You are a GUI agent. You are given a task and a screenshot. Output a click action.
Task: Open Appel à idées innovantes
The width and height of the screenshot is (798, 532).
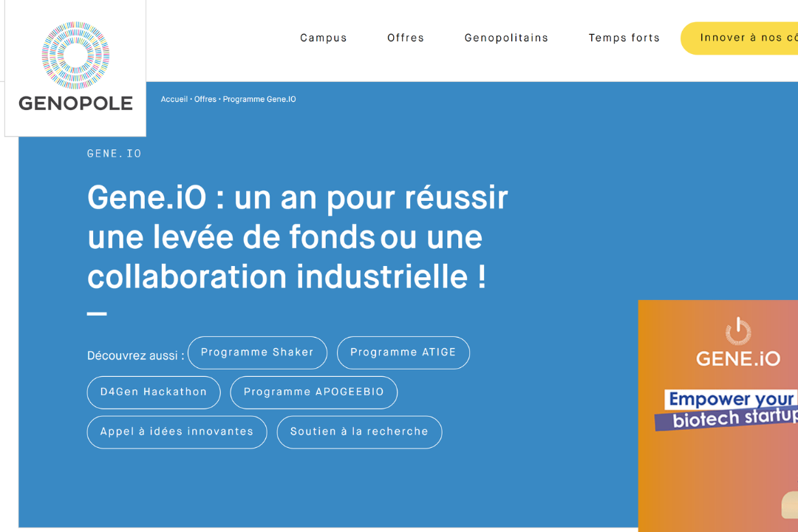[177, 432]
